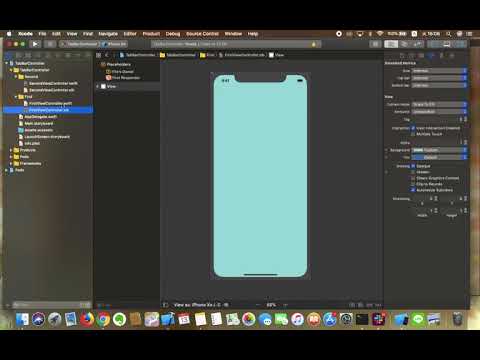This screenshot has width=480, height=360.
Task: Enable the Hidden checkbox
Action: [x=413, y=172]
